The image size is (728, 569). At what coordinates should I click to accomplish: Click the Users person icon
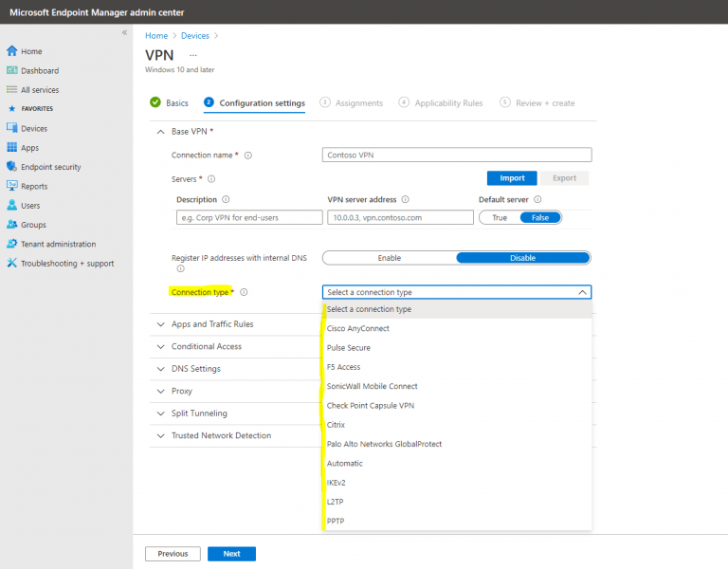[12, 205]
